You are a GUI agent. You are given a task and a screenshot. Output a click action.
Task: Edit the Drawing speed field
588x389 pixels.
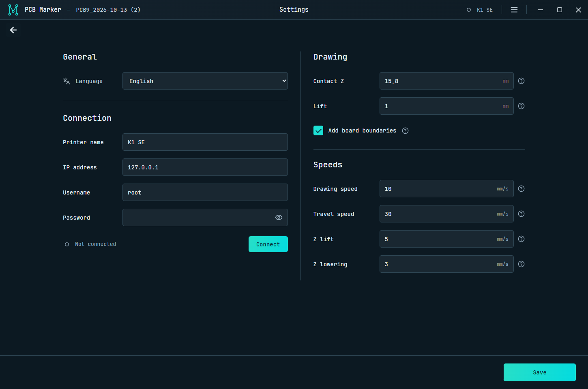[446, 189]
